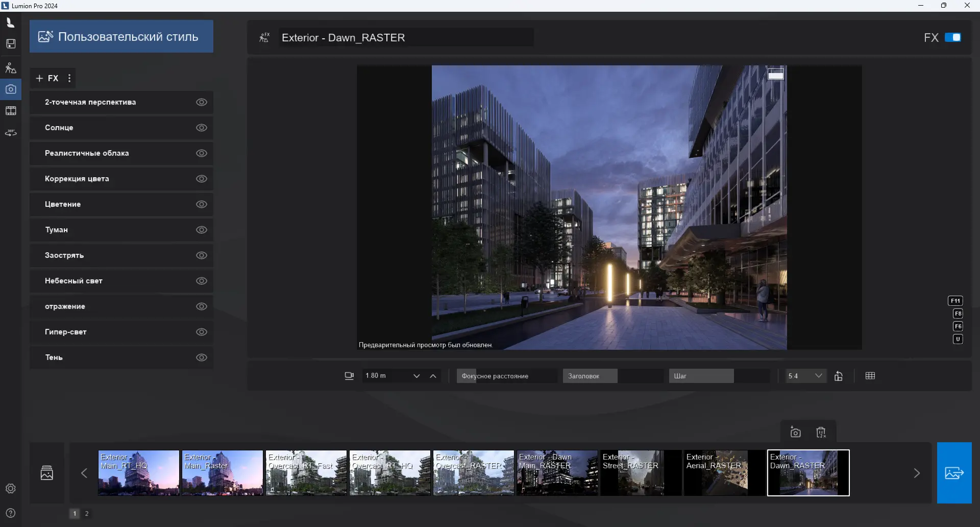
Task: Hide the Солнце effect with eye icon
Action: click(202, 128)
